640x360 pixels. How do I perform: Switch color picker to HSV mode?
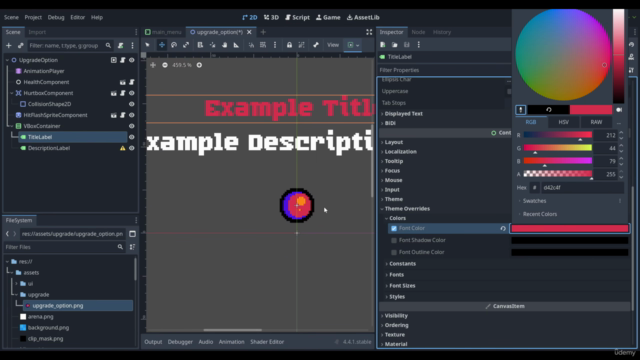(564, 122)
